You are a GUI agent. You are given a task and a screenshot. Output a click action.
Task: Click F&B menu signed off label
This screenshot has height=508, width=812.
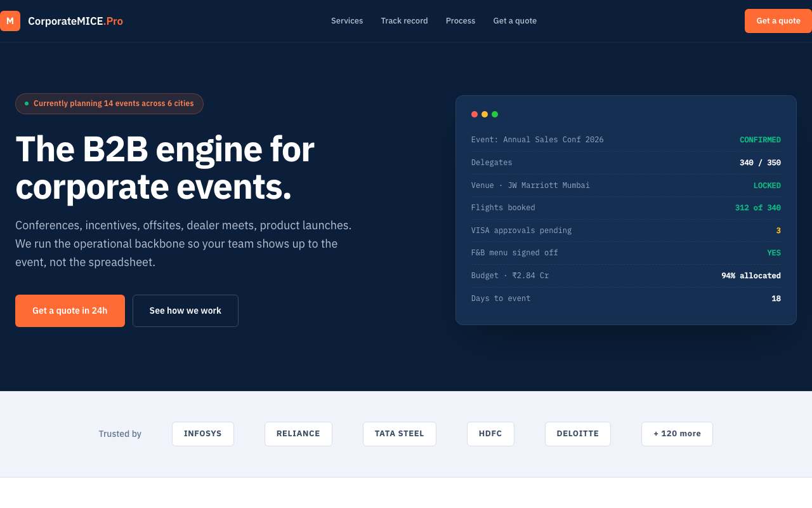pos(514,253)
